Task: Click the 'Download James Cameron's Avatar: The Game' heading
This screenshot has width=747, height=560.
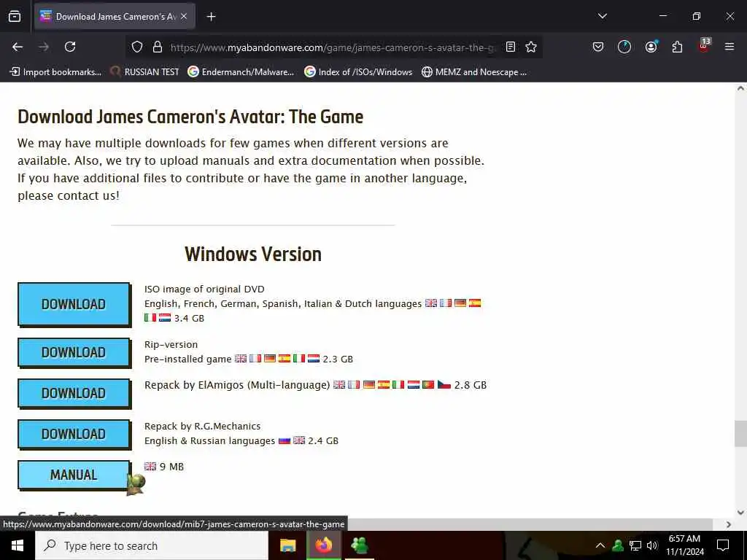Action: pos(190,117)
